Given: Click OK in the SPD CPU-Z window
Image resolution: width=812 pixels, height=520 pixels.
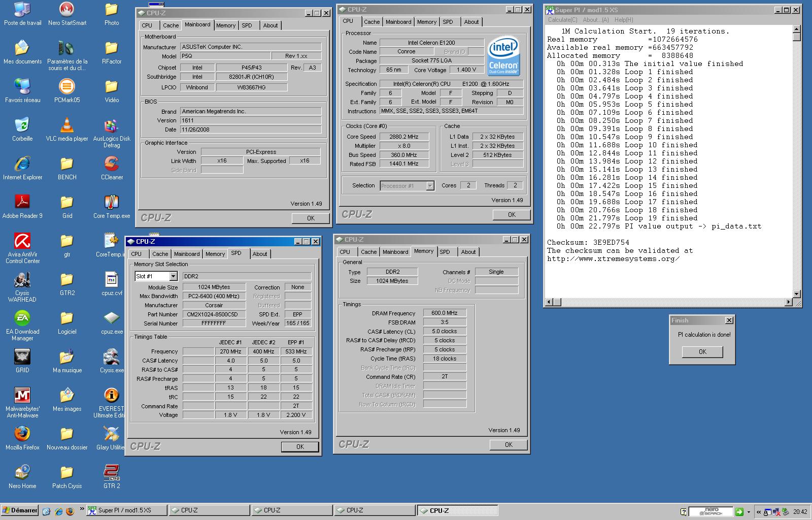Looking at the screenshot, I should [x=300, y=446].
